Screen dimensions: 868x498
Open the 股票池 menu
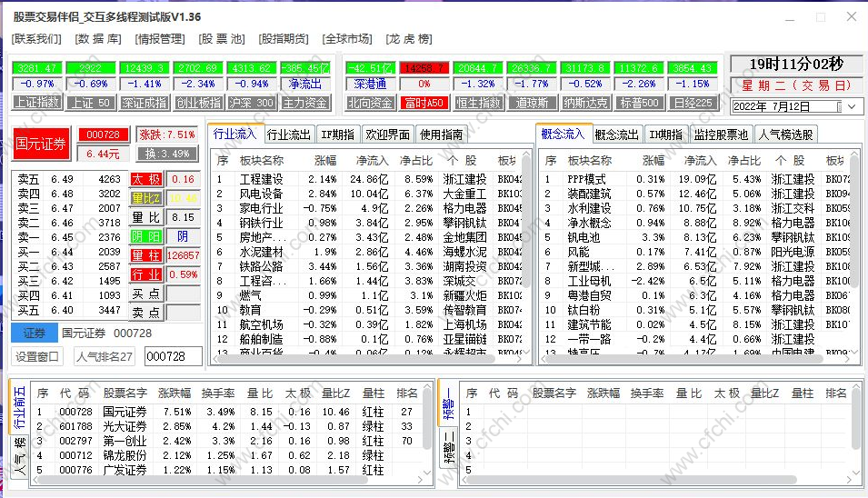click(x=222, y=39)
